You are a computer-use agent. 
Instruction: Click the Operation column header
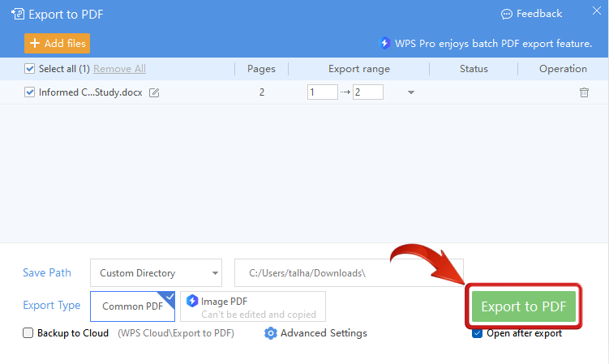coord(563,69)
